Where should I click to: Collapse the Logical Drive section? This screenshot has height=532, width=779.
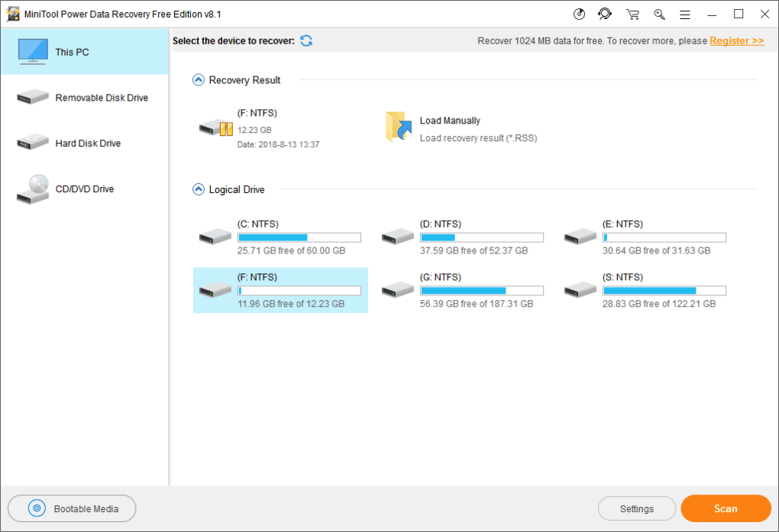(198, 189)
